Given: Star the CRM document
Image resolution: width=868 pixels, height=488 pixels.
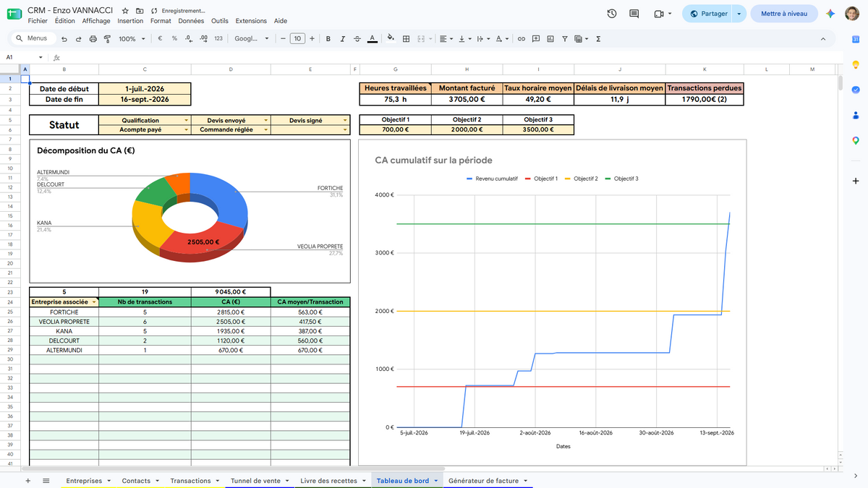Looking at the screenshot, I should click(x=126, y=12).
